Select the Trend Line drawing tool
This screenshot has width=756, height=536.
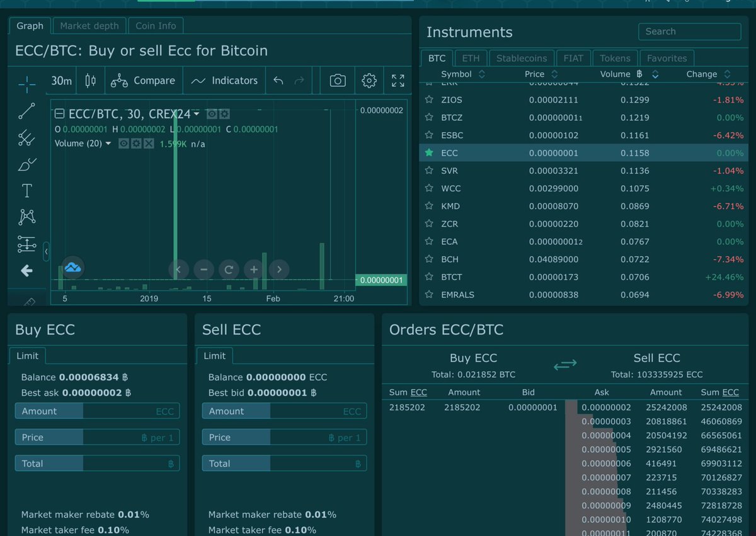(x=26, y=110)
